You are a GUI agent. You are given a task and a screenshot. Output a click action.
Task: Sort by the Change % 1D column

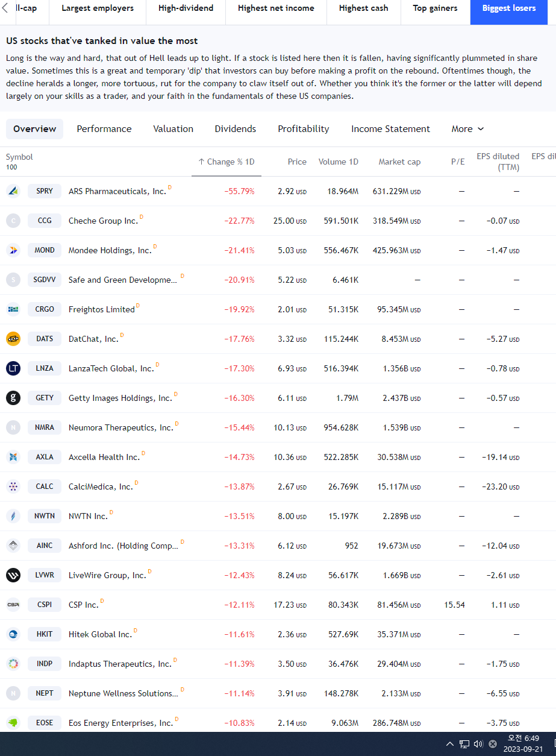tap(226, 162)
